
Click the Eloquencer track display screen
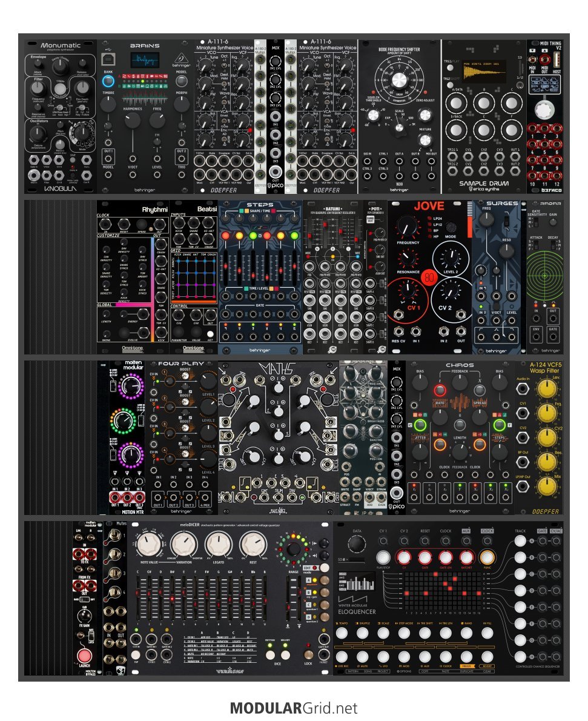pyautogui.click(x=357, y=581)
